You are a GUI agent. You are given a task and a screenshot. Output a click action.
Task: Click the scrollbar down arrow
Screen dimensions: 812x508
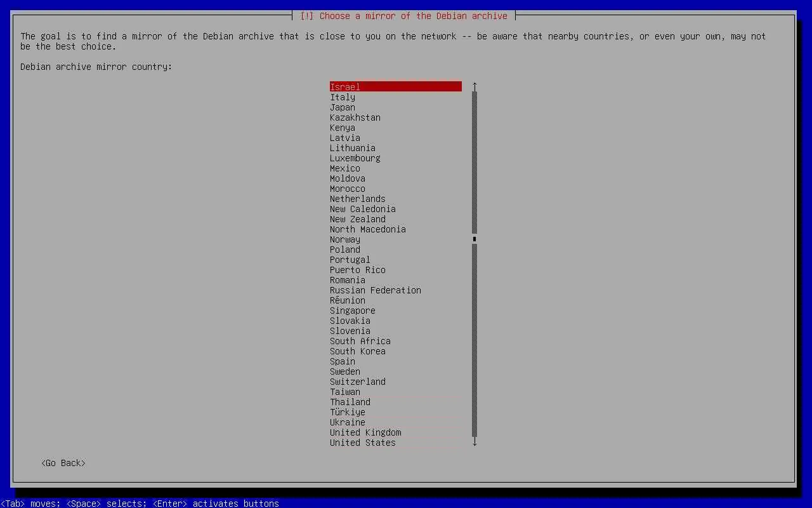475,442
